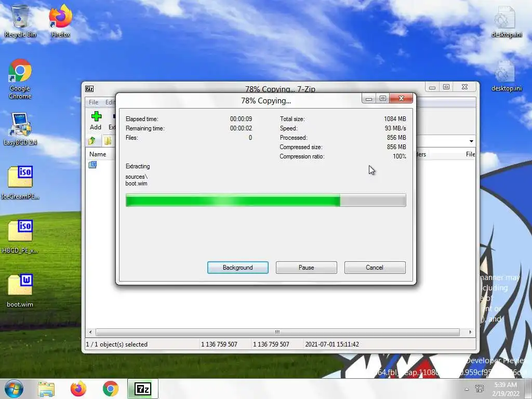
Task: Close the 78% Copying dialog
Action: click(x=401, y=98)
